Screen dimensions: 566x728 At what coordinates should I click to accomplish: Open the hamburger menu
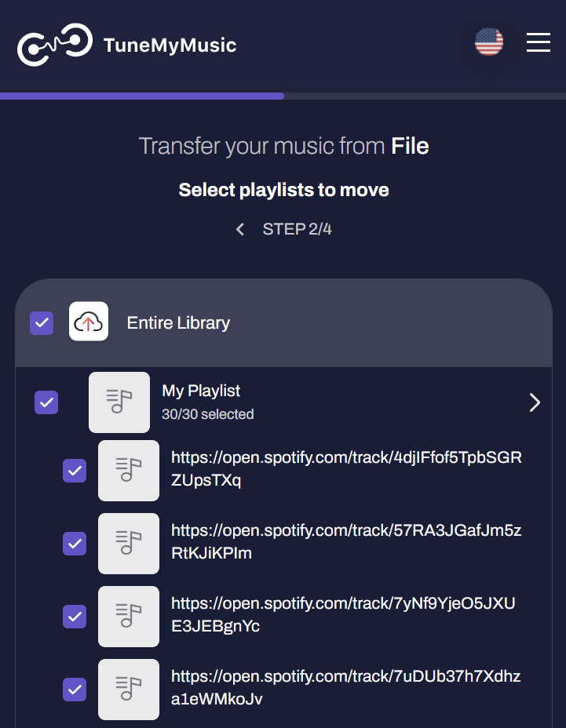coord(539,42)
